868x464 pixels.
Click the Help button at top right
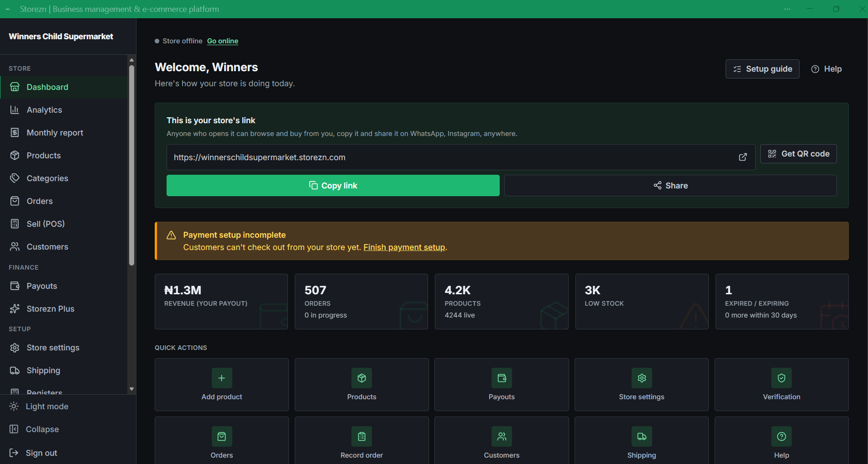[826, 69]
